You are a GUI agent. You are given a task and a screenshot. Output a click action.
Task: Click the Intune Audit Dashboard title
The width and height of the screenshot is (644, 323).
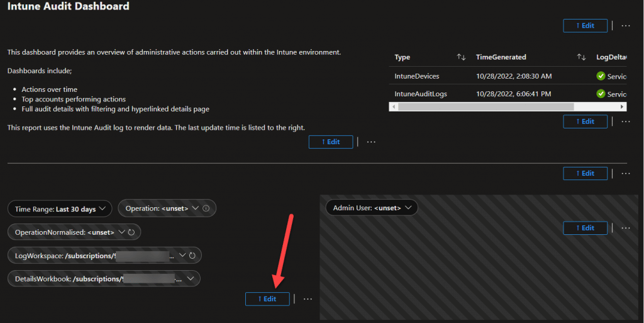click(68, 6)
